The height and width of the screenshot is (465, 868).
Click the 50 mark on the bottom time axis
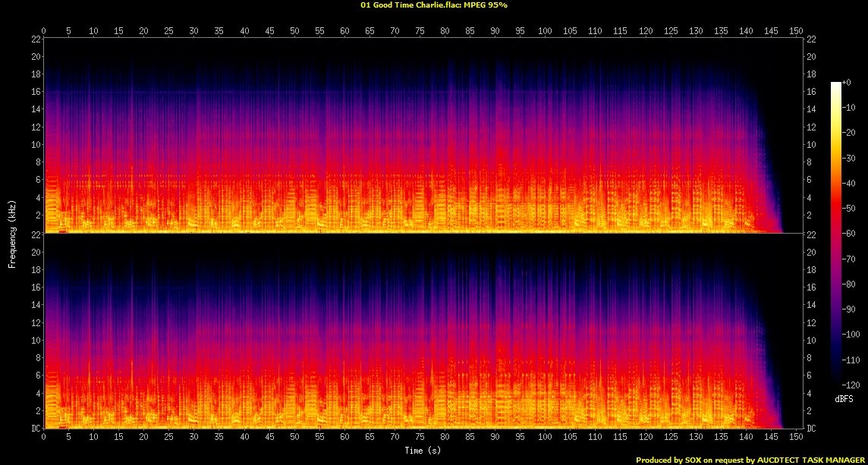tap(294, 438)
